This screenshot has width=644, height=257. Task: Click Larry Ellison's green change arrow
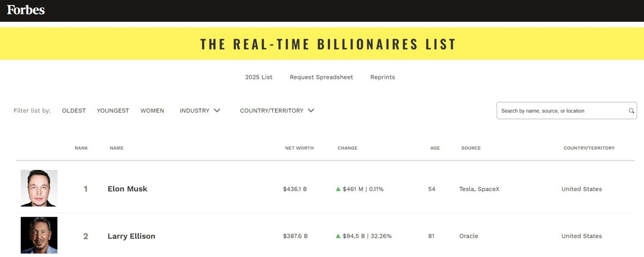[338, 236]
